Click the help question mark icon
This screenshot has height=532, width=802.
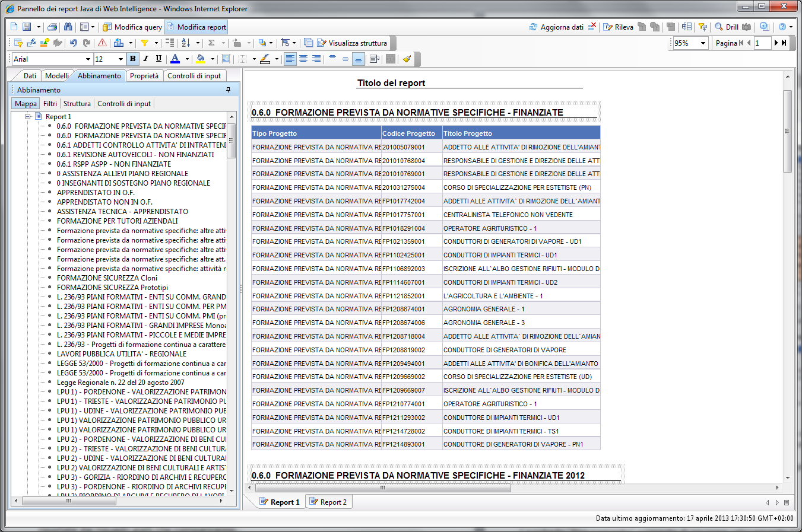coord(782,27)
